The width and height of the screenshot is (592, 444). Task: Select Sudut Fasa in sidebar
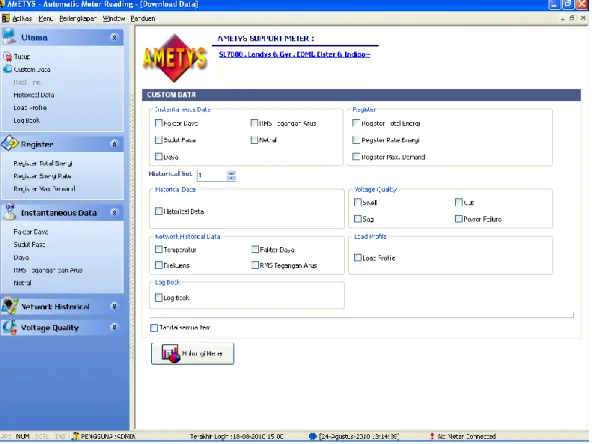point(29,245)
